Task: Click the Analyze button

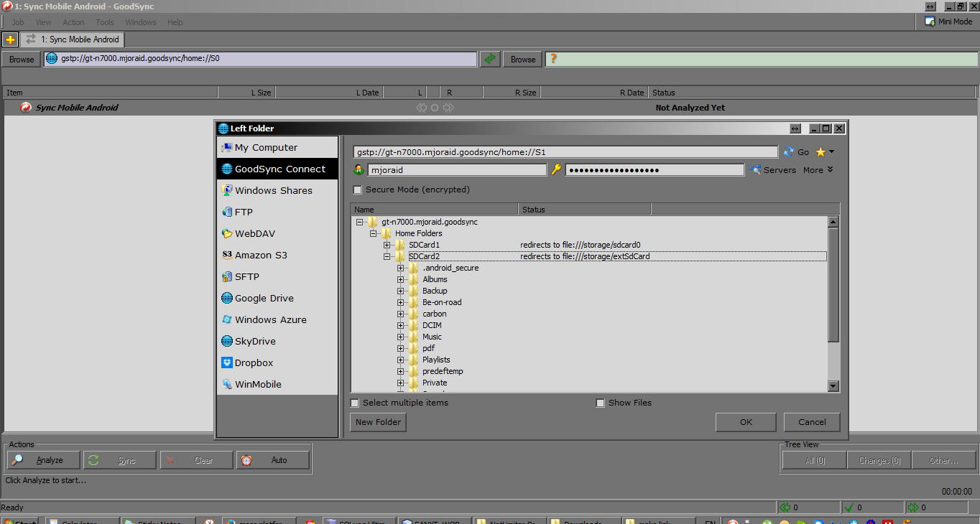Action: [43, 460]
